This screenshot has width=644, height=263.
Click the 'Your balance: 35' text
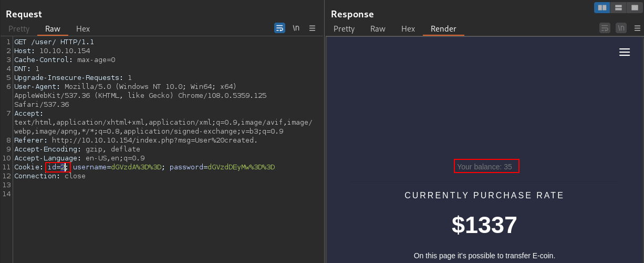pyautogui.click(x=484, y=167)
